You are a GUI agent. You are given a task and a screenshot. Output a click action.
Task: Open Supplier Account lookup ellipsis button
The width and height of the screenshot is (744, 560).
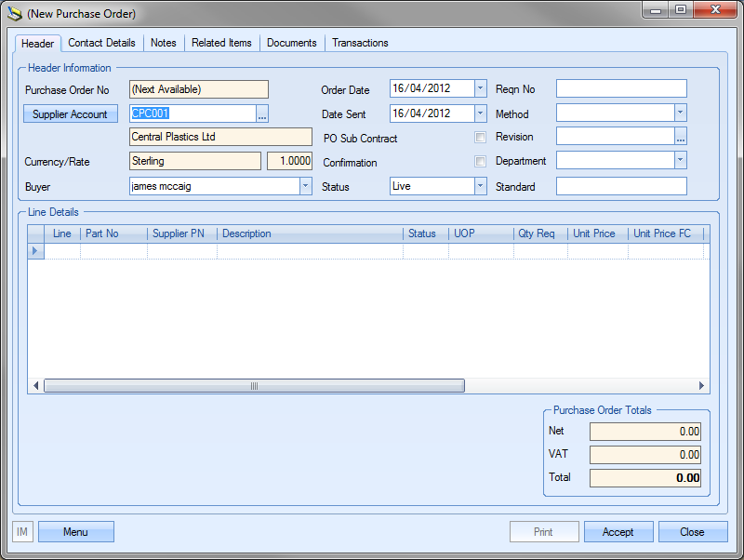point(262,114)
